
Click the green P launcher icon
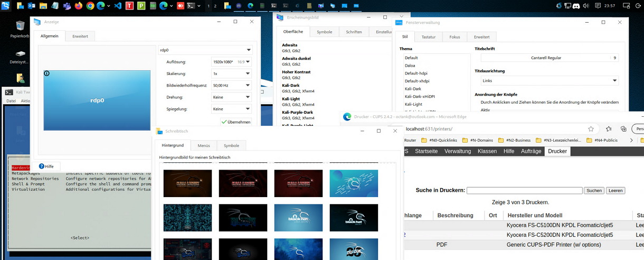click(x=141, y=6)
